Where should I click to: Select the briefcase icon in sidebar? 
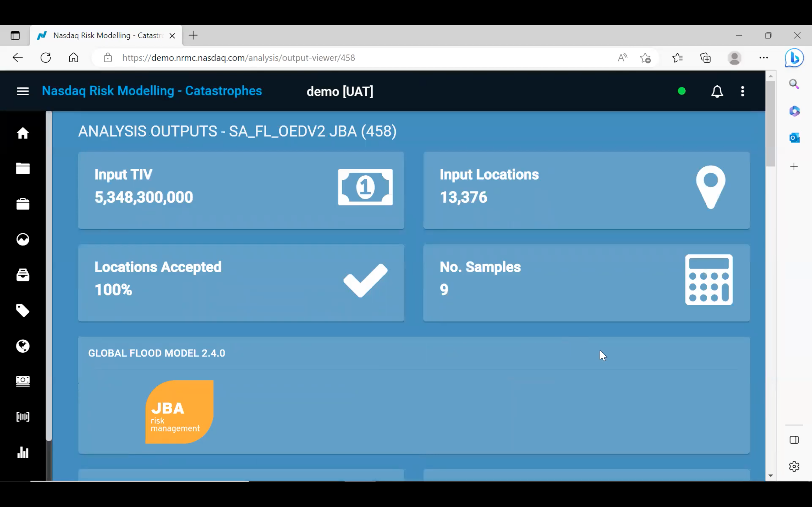(23, 204)
